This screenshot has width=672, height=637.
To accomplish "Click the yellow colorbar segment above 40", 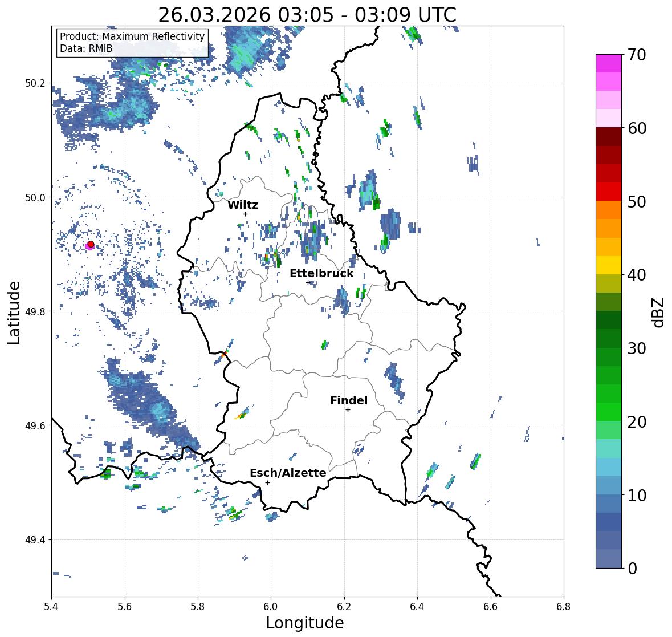I will tap(609, 265).
